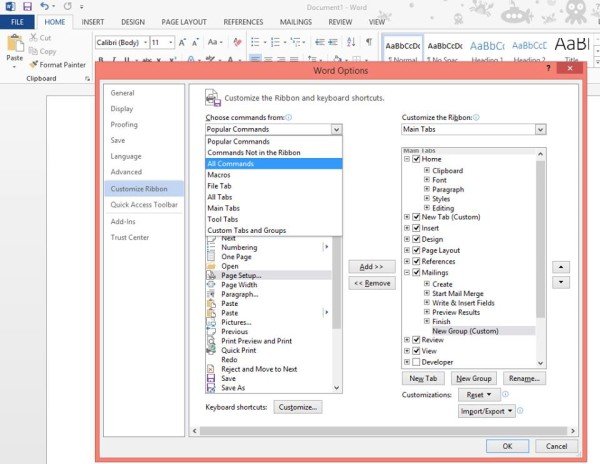Image resolution: width=600 pixels, height=464 pixels.
Task: Uncheck the References checkbox
Action: click(416, 261)
